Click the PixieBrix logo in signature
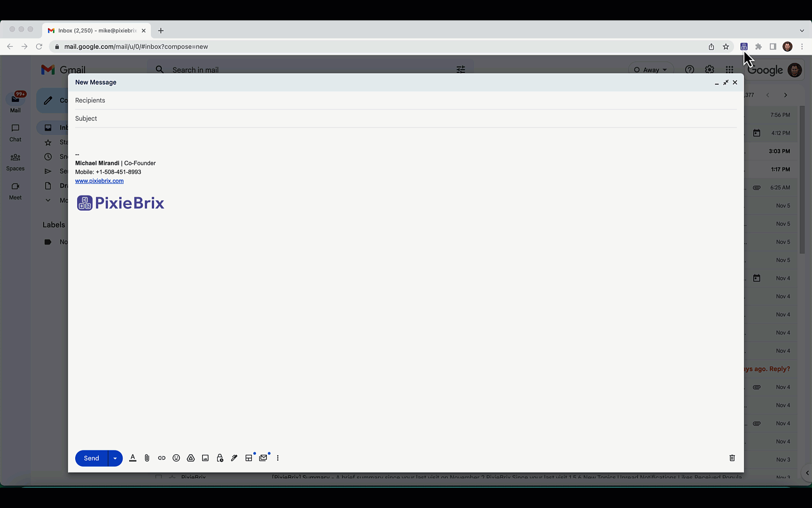 120,203
